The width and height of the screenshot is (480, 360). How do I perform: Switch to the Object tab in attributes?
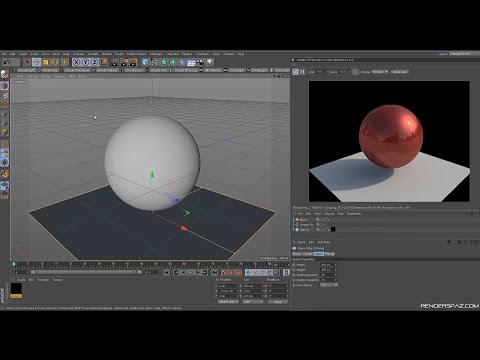tap(318, 254)
